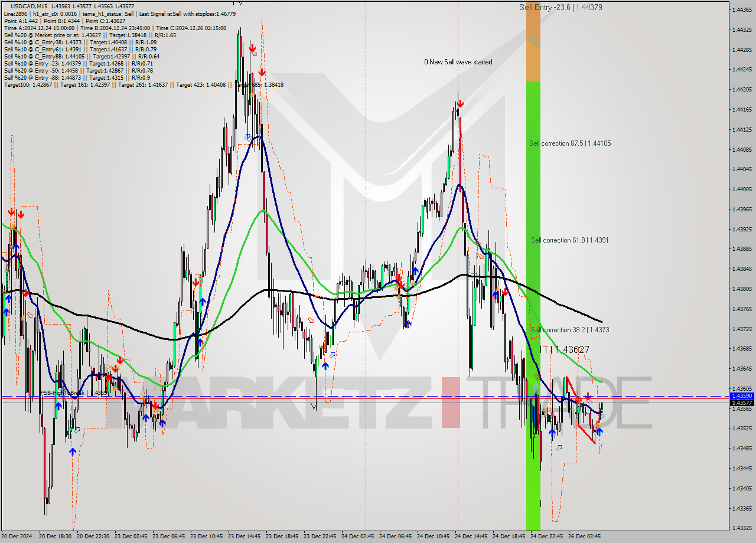Screen dimensions: 756x543
Task: Click the red sell arrow at the 24 Dec 14:45 peak
Action: click(460, 103)
